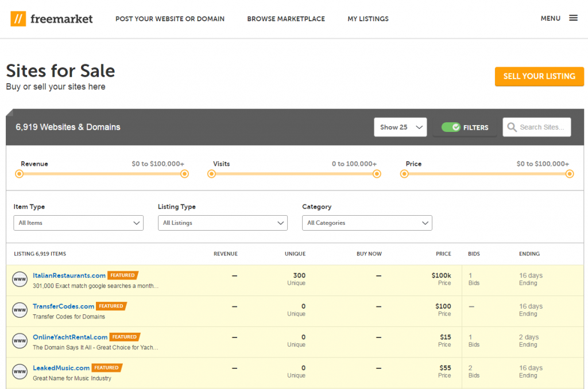Click the Price slider minimum handle

point(404,174)
